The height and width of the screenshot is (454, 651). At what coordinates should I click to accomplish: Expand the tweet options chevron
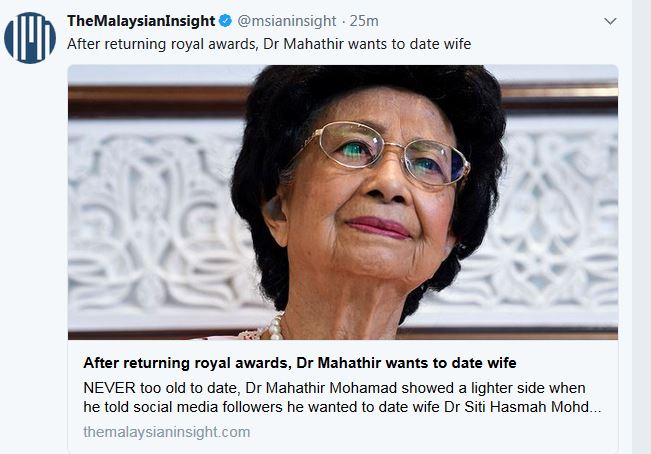(611, 21)
